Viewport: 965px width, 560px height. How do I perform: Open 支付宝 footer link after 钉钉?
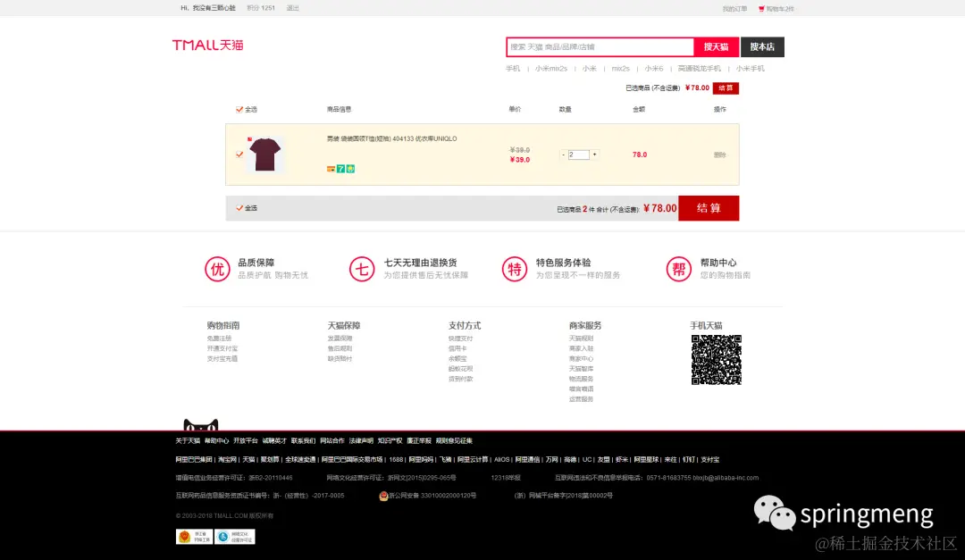tap(709, 460)
